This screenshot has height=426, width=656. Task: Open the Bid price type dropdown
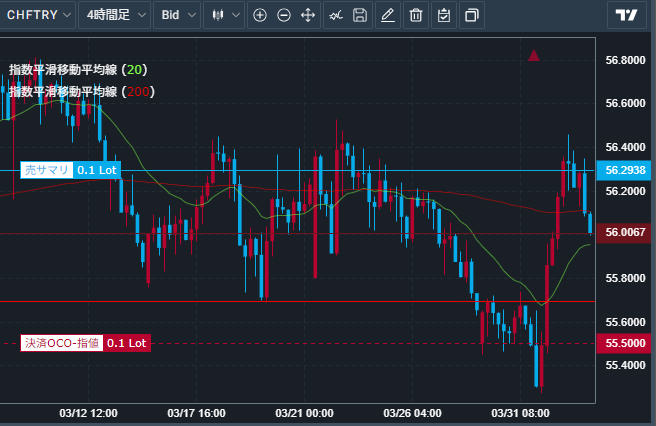point(177,15)
